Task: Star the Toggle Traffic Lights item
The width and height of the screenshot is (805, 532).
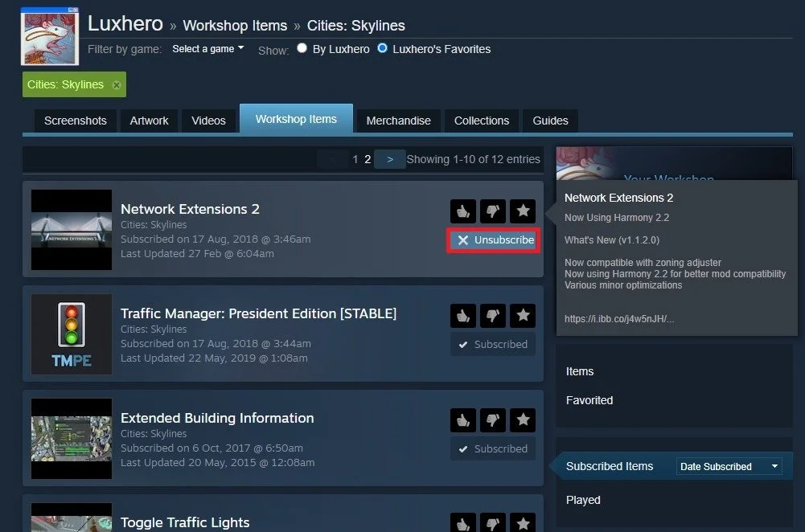Action: [523, 523]
